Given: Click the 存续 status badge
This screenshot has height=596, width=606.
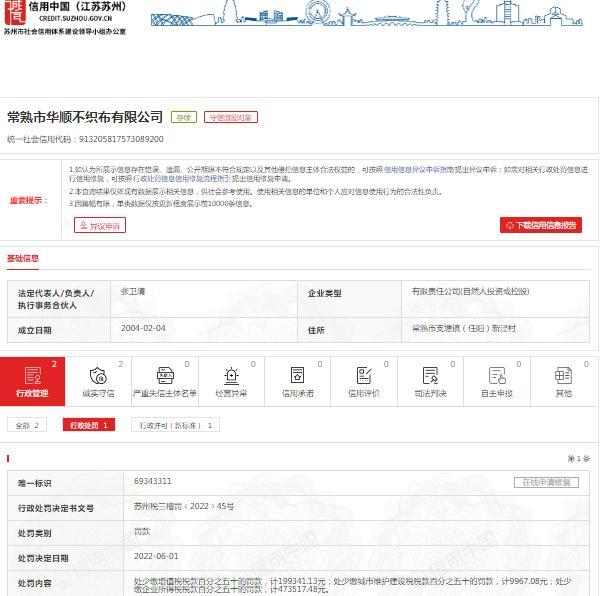Looking at the screenshot, I should (x=184, y=117).
